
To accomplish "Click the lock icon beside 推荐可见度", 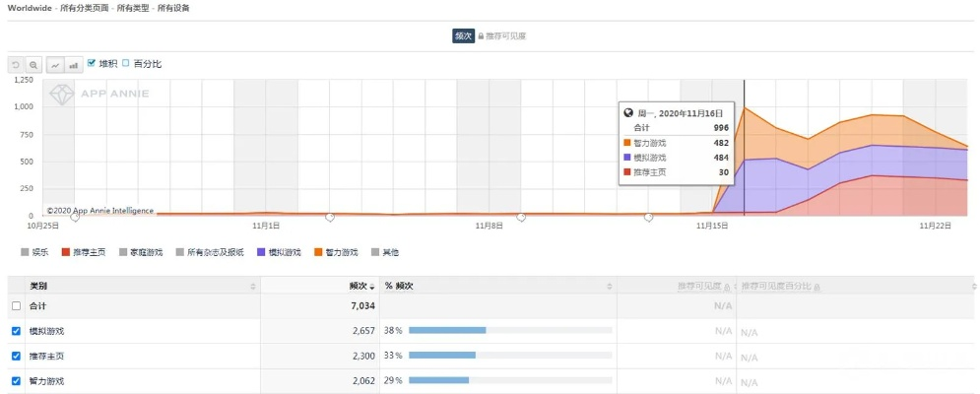I will 482,36.
